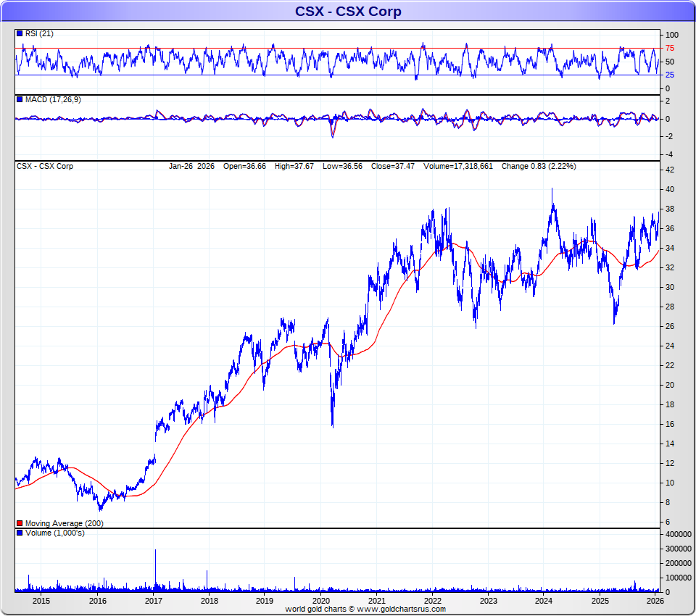Screen dimensions: 696x616
Task: Click the 'High=37.67' value
Action: coord(294,166)
